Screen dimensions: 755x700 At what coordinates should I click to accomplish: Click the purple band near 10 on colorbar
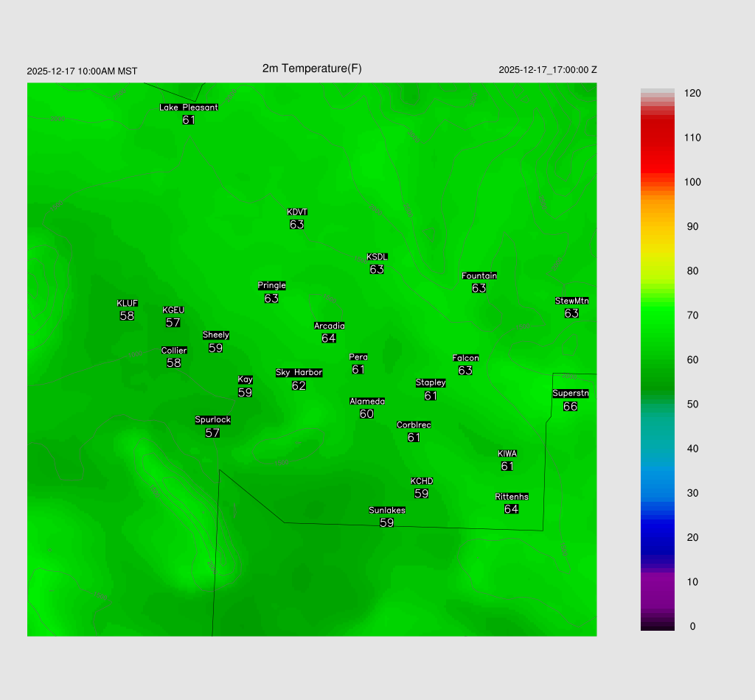coord(657,581)
